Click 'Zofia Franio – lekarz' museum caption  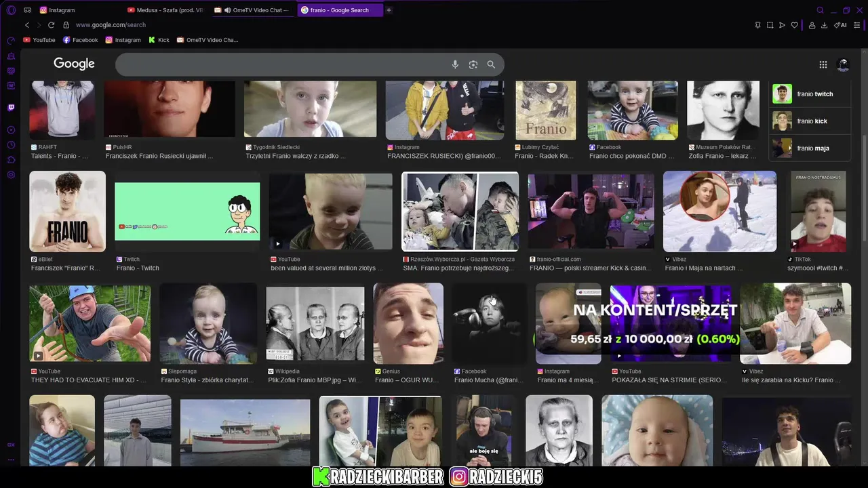click(721, 156)
